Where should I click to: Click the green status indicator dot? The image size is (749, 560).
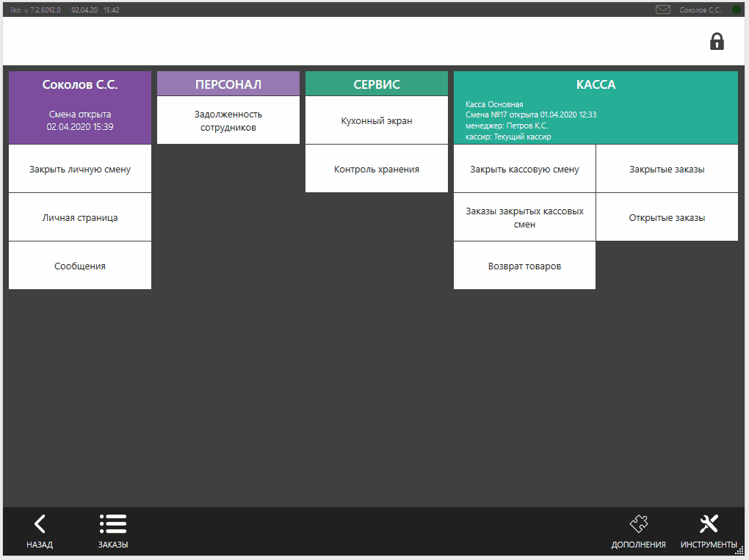736,10
